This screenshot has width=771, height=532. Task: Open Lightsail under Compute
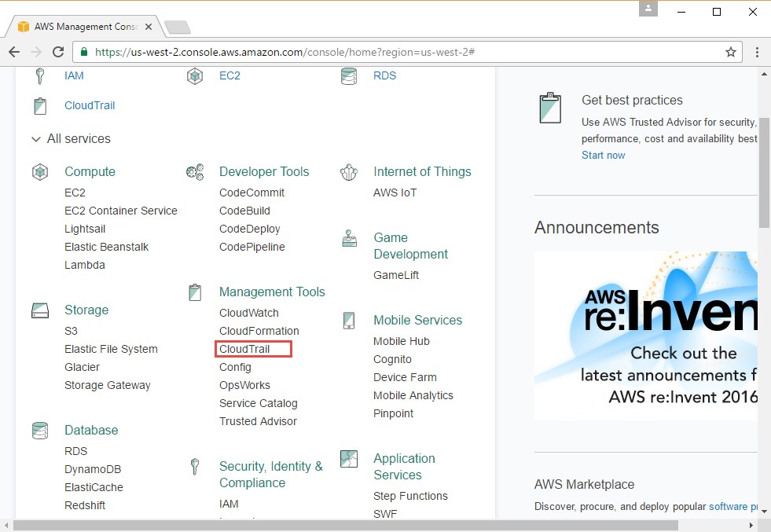coord(85,229)
